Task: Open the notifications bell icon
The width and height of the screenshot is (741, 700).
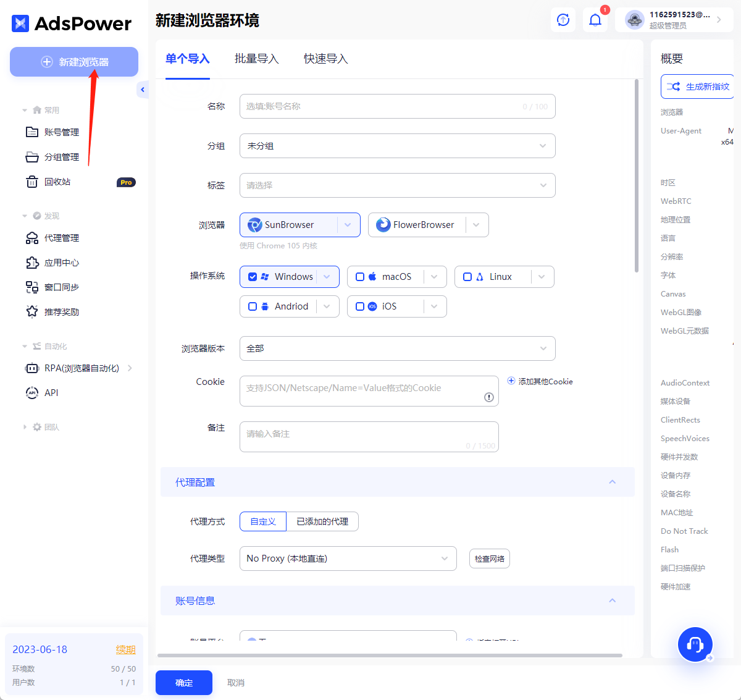Action: [x=595, y=20]
